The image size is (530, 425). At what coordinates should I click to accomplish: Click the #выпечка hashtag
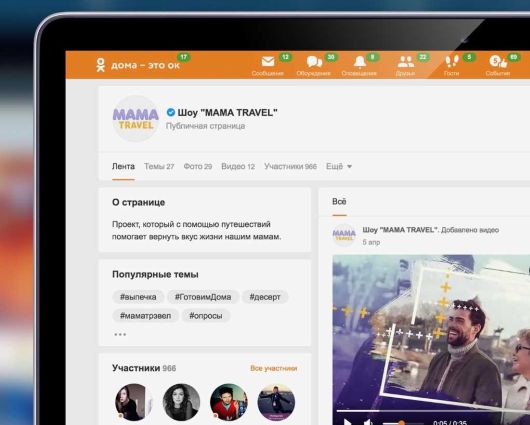(138, 297)
